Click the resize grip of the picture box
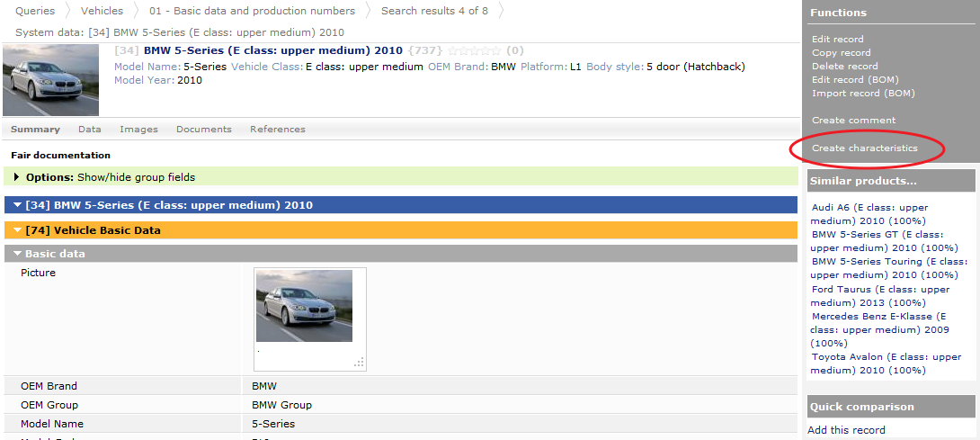This screenshot has width=980, height=440. [360, 362]
